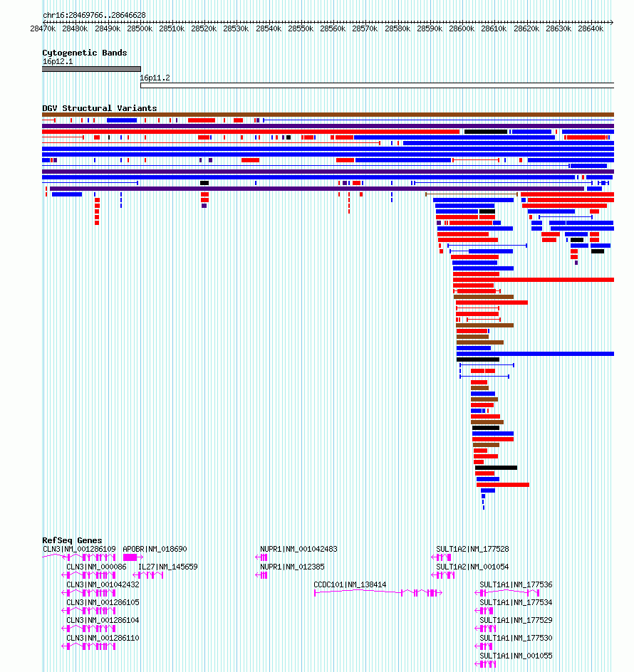The height and width of the screenshot is (672, 634).
Task: Open gene label CCDC101|NM_138414
Action: (350, 584)
